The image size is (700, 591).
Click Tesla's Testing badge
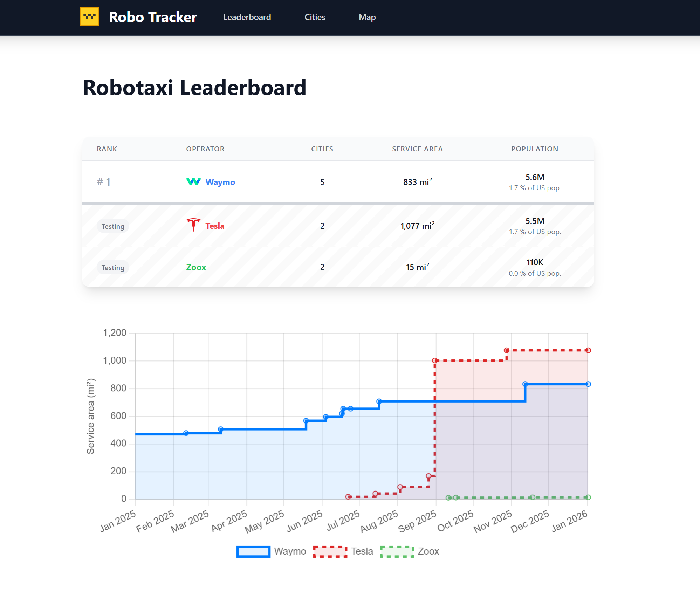pyautogui.click(x=113, y=226)
